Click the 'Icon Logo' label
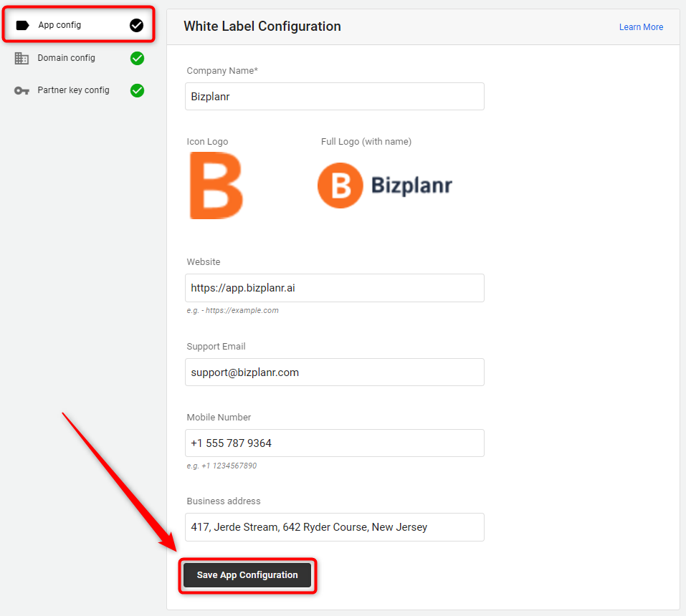The width and height of the screenshot is (686, 616). pos(207,142)
